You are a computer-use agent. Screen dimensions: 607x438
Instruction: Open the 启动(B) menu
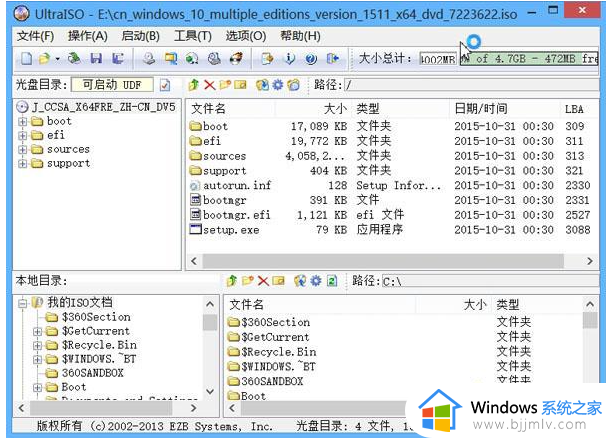[x=141, y=36]
